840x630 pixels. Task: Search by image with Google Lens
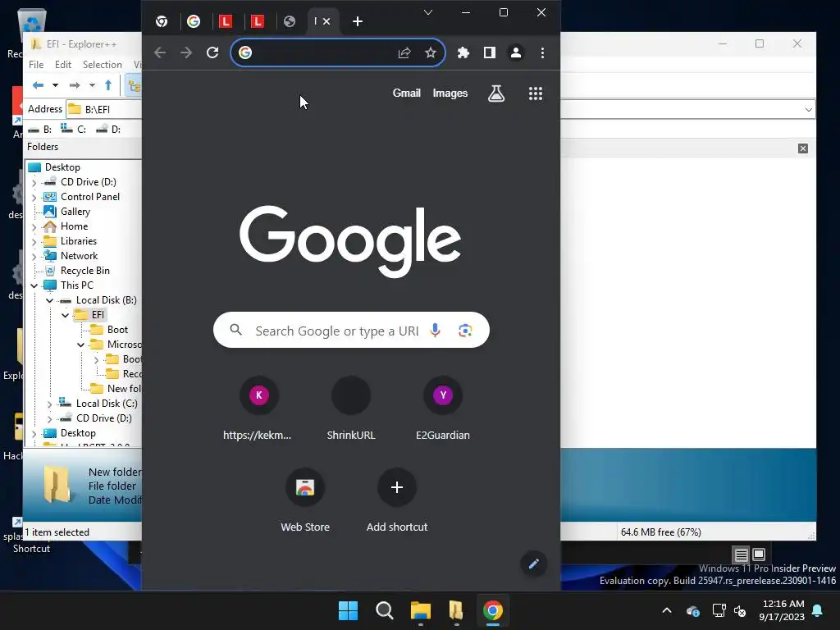pos(465,330)
